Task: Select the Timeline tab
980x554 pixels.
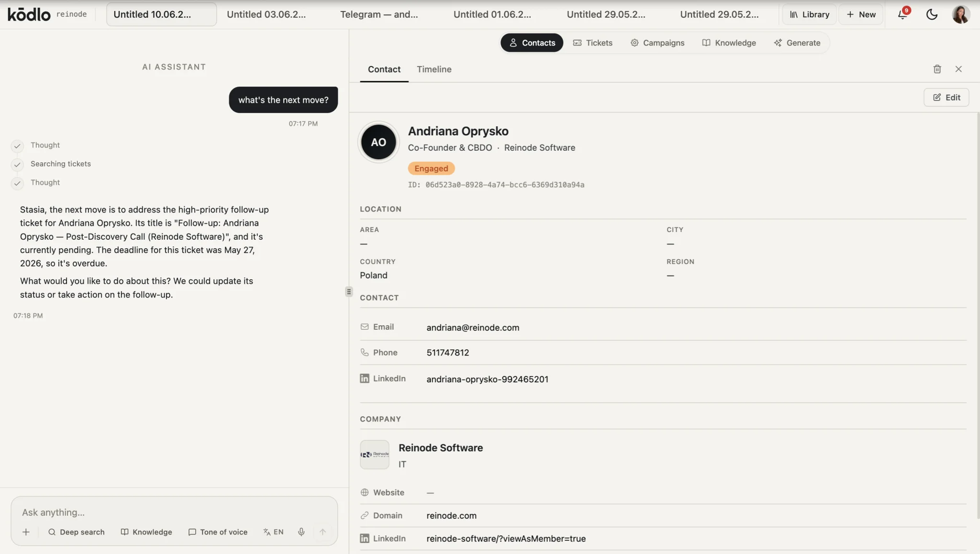Action: [434, 69]
